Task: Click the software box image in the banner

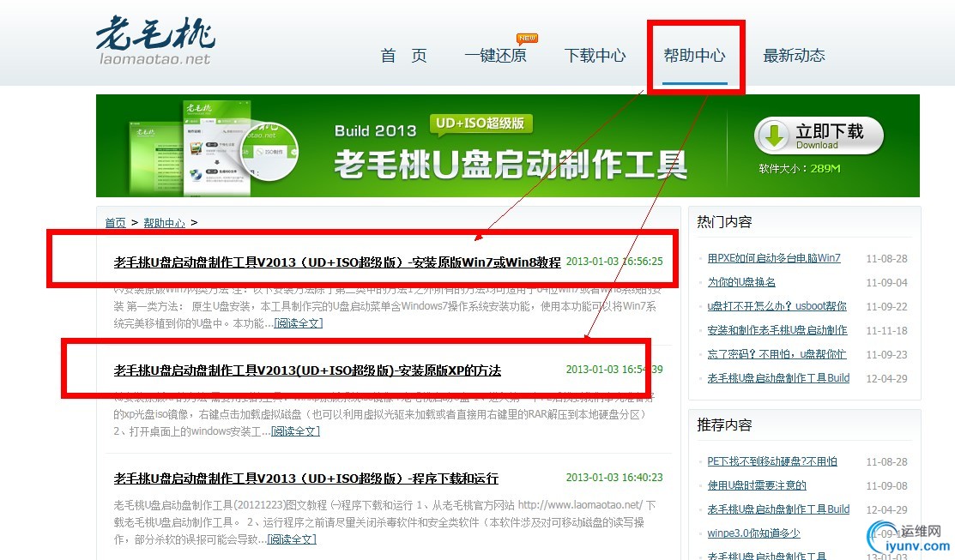Action: (x=213, y=148)
